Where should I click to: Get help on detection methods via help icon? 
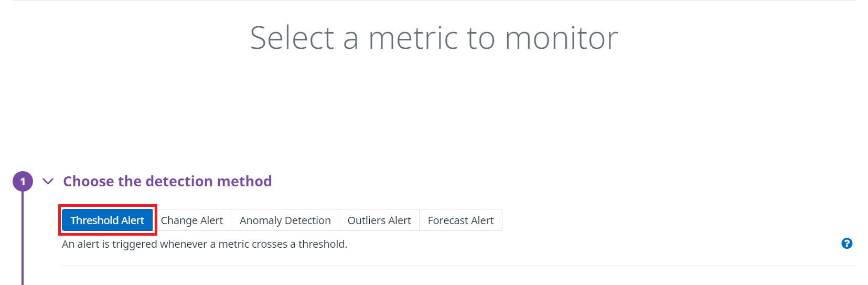[846, 244]
